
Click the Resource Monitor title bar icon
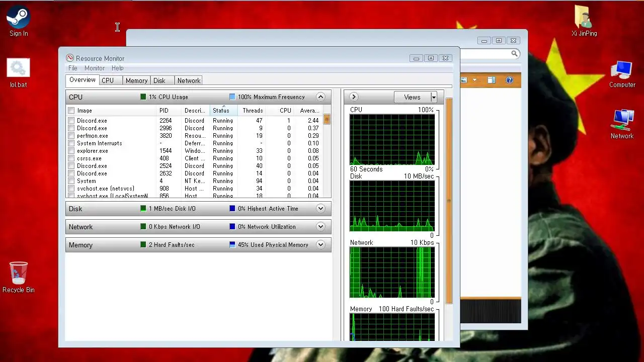point(70,58)
